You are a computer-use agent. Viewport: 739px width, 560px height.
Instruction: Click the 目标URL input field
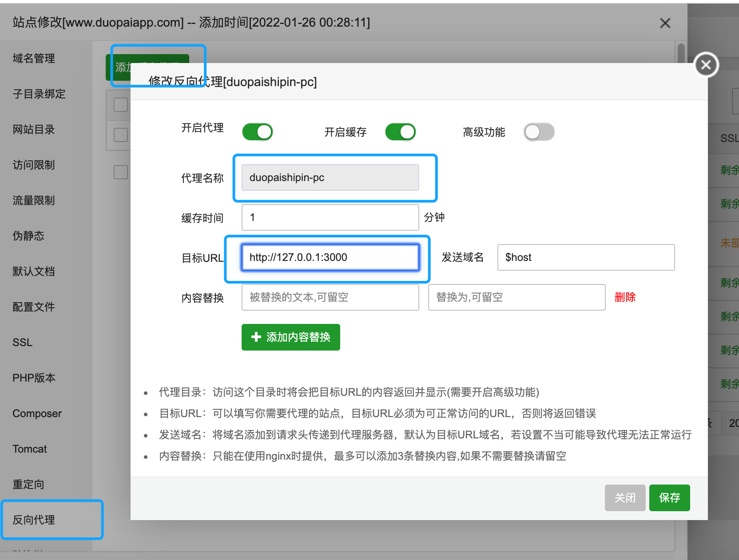tap(330, 257)
